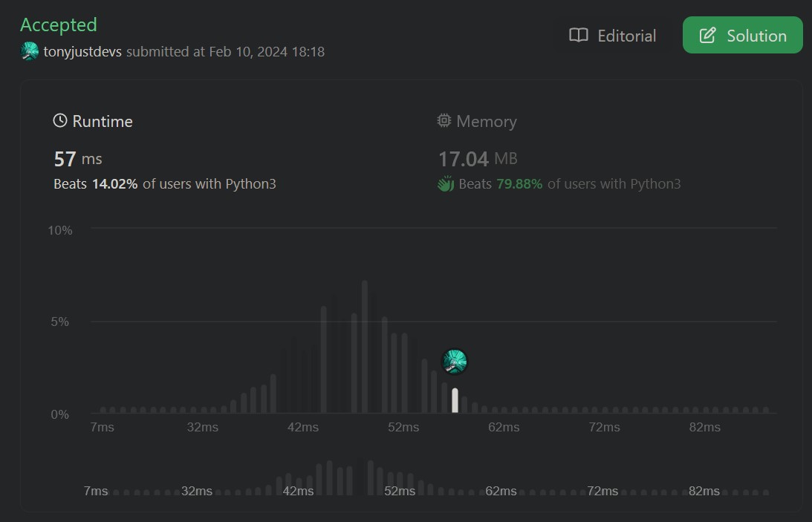Click the 17.04 MB memory value
The image size is (812, 522).
tap(478, 159)
